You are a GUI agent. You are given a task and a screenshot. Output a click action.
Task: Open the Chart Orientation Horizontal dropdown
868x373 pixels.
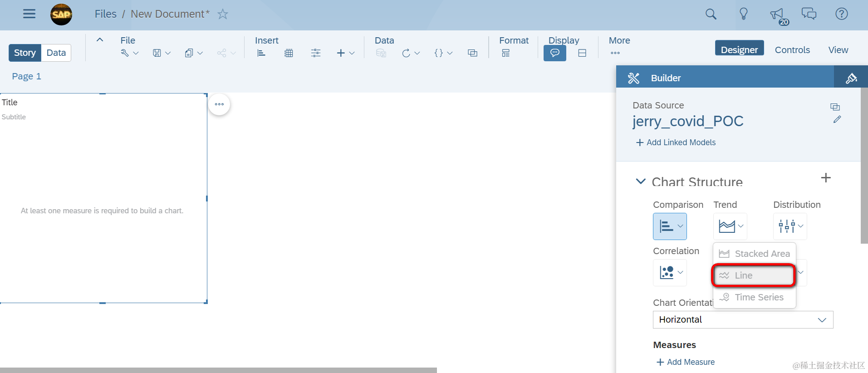(743, 319)
